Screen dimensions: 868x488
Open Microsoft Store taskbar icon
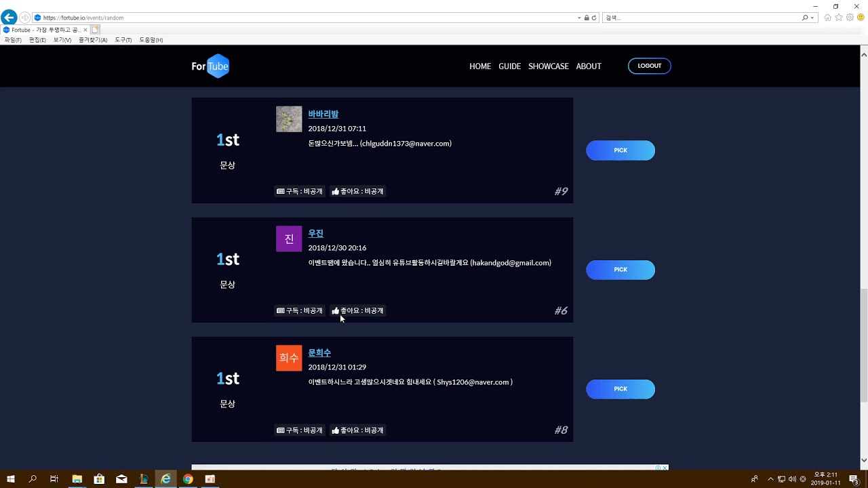click(99, 479)
